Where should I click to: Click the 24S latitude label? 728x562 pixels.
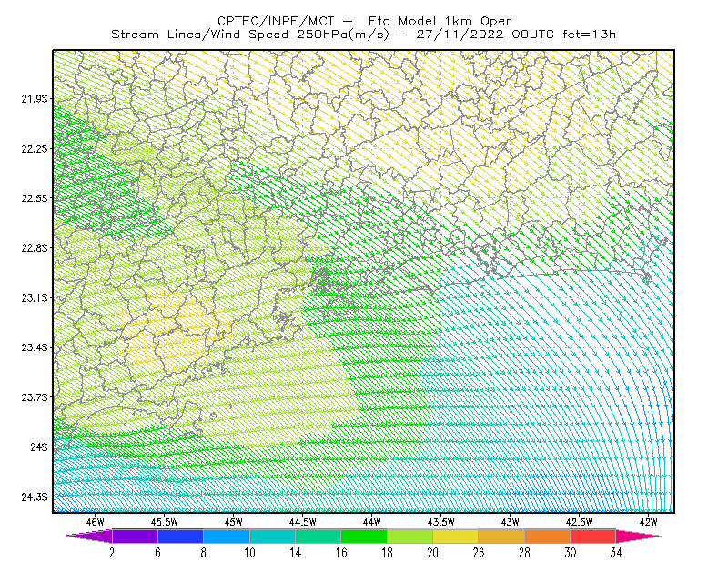click(x=39, y=447)
